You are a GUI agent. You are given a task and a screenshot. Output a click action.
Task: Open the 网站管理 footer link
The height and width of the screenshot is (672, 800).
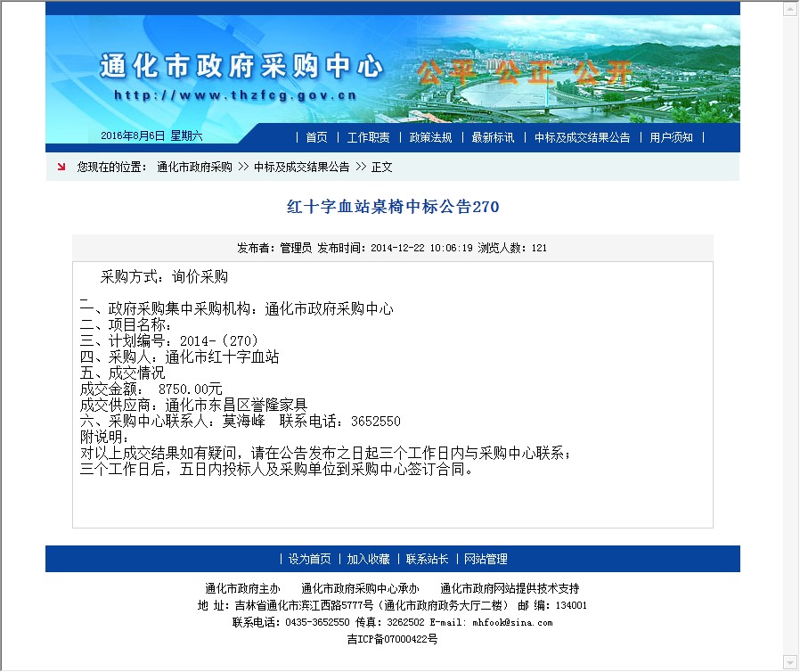[486, 559]
